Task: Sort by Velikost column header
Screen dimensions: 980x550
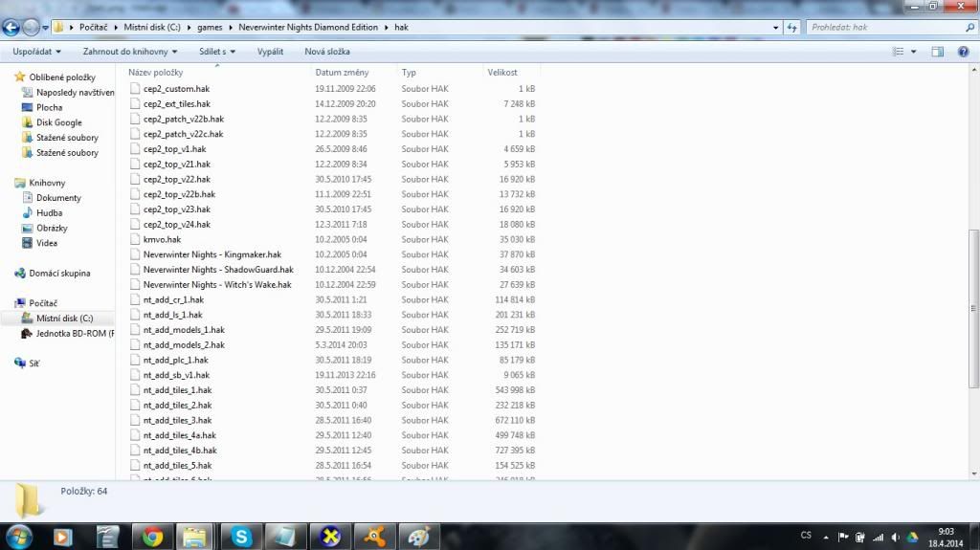Action: [501, 73]
